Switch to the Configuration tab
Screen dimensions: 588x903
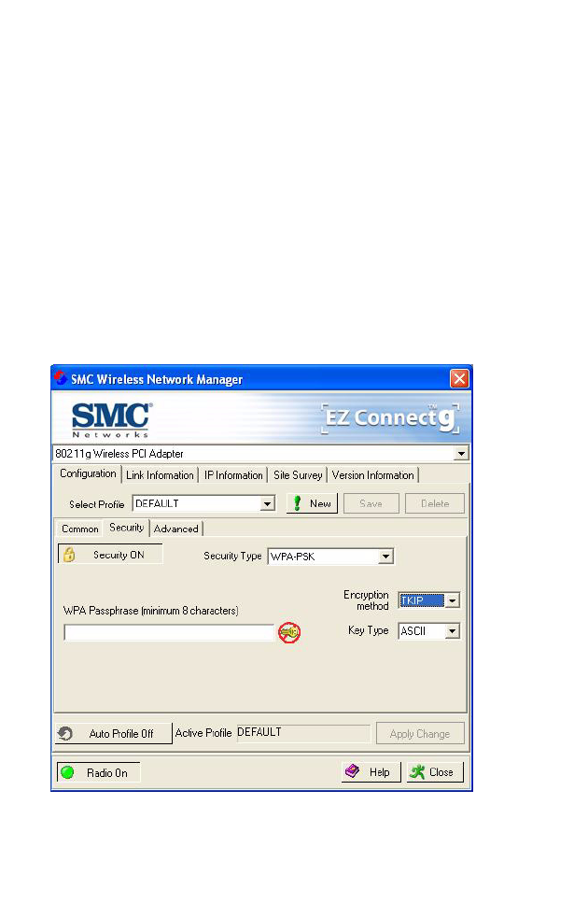88,473
